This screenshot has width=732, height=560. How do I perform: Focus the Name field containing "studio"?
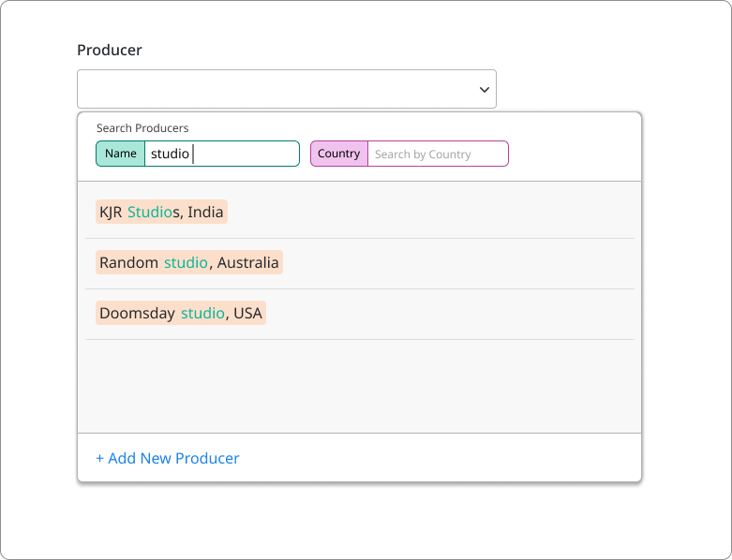point(222,154)
